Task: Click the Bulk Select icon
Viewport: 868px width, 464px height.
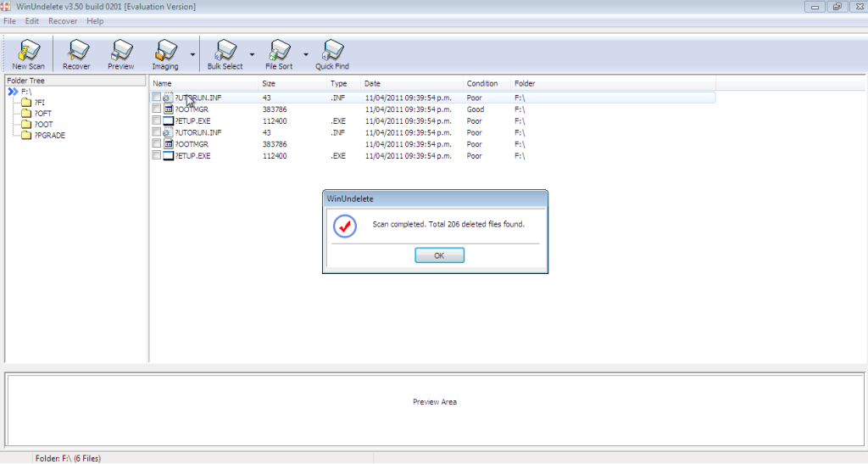Action: pos(225,53)
